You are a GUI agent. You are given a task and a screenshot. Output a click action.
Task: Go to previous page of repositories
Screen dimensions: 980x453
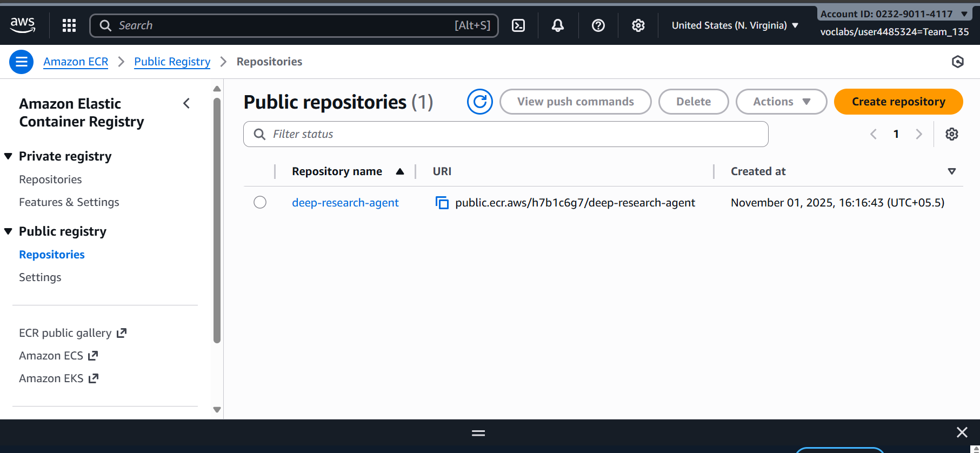click(x=874, y=134)
